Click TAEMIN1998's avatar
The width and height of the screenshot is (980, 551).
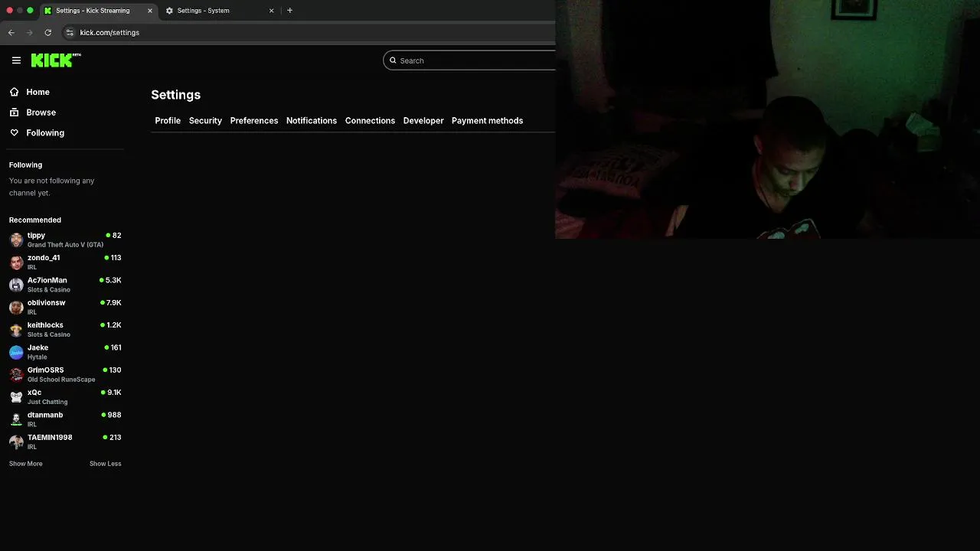click(x=16, y=442)
